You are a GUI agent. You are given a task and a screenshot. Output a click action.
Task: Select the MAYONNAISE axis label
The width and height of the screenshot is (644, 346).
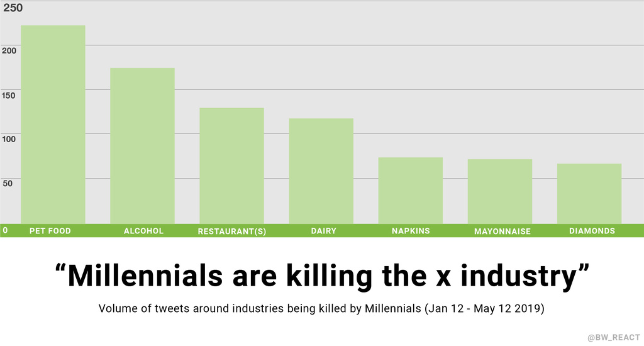[x=502, y=232]
